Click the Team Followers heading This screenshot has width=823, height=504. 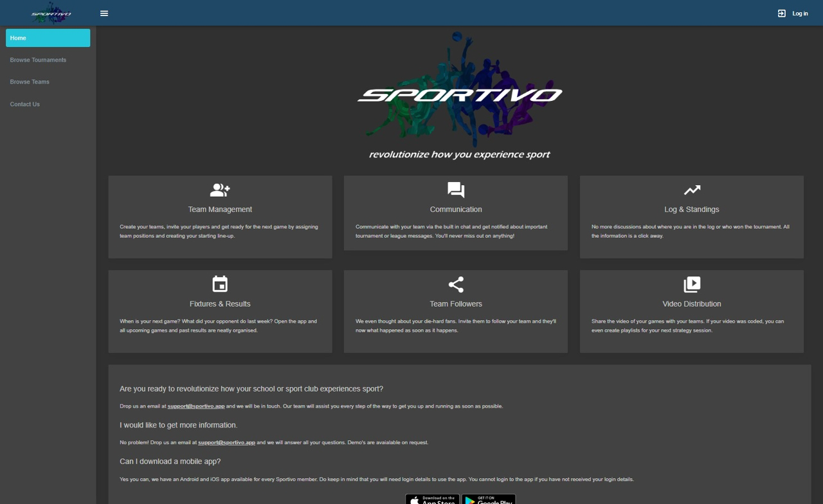456,304
